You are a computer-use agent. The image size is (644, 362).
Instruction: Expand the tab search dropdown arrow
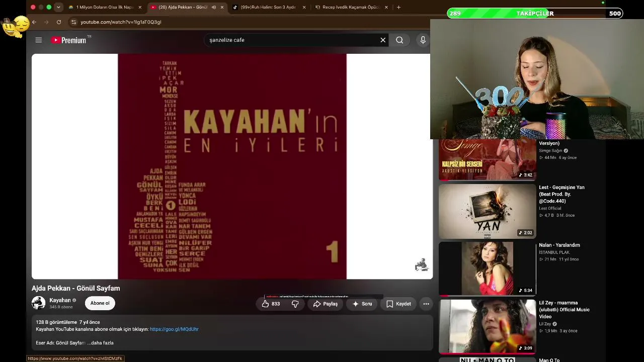click(x=58, y=7)
